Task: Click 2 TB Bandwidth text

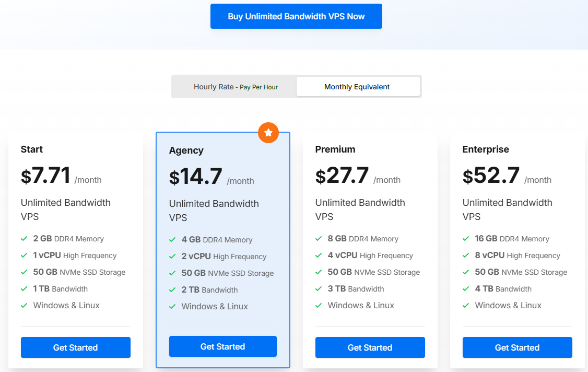Action: [x=209, y=290]
